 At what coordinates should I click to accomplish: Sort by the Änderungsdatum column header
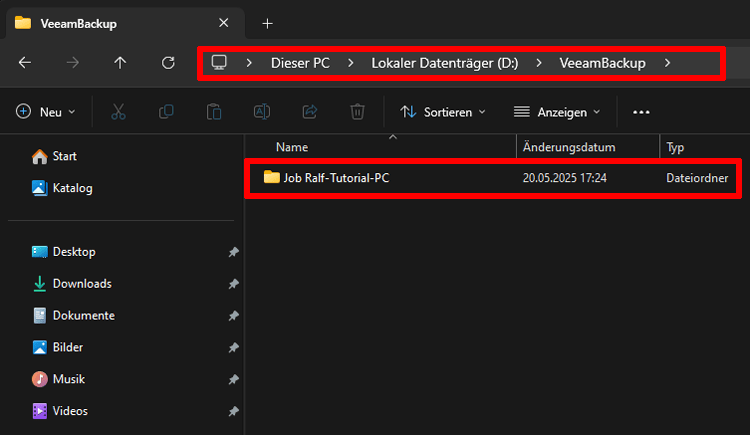(569, 147)
